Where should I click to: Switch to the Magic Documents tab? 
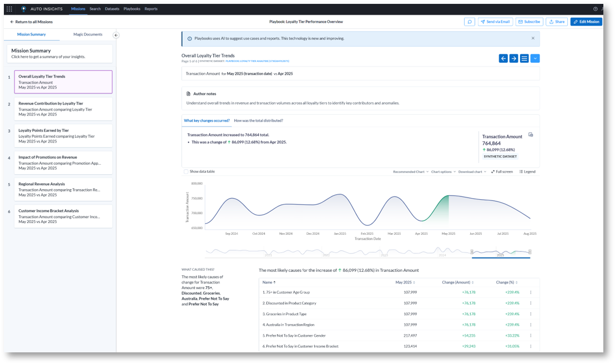89,34
